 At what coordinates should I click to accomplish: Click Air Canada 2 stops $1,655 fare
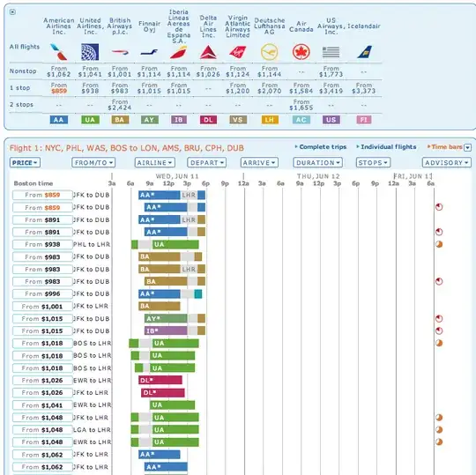tap(301, 105)
